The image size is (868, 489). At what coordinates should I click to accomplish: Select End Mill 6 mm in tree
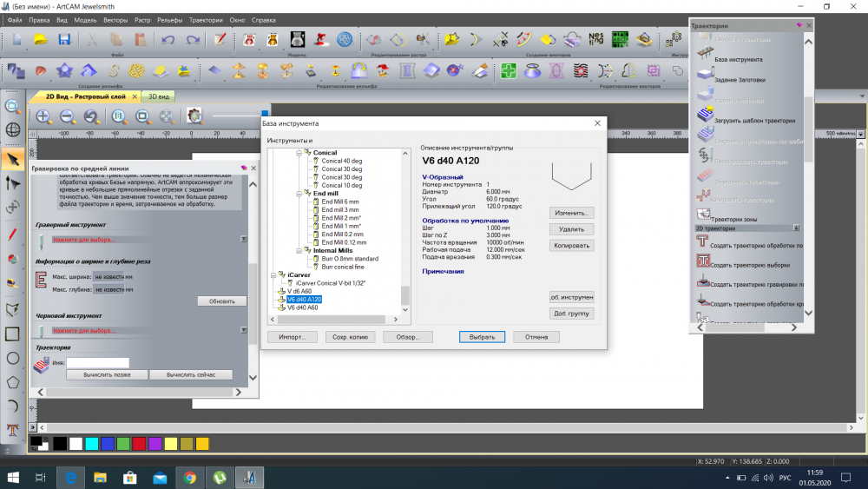coord(339,202)
